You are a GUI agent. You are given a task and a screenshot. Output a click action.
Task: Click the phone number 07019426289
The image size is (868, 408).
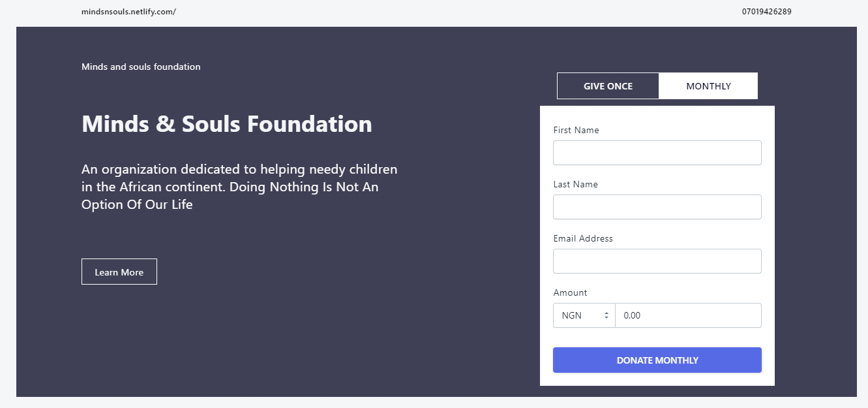(767, 12)
